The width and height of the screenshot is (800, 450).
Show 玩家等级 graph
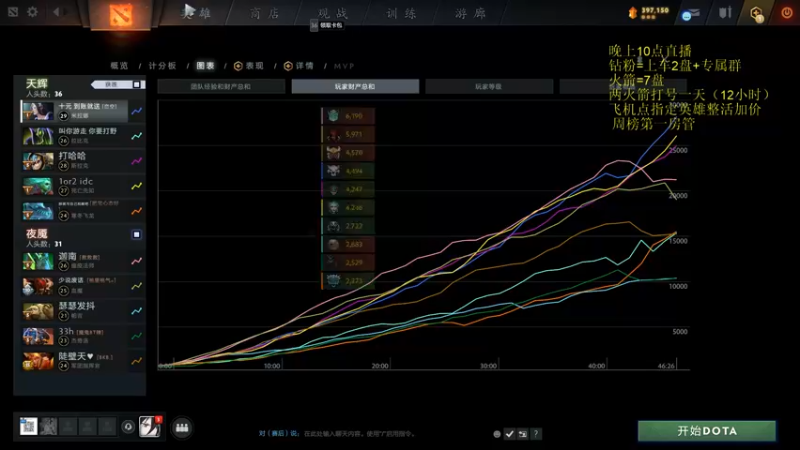point(489,87)
